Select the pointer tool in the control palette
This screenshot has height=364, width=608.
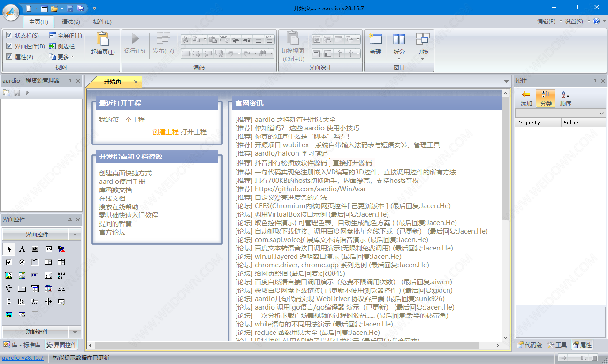[x=9, y=249]
